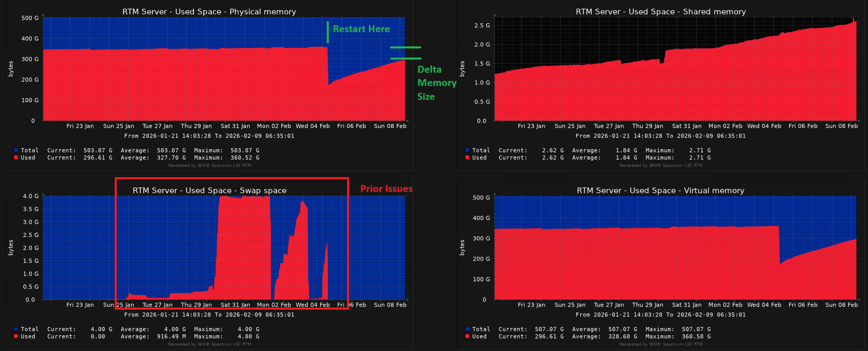Click "Sat 31 Jan" on Swap space axis

pos(235,305)
